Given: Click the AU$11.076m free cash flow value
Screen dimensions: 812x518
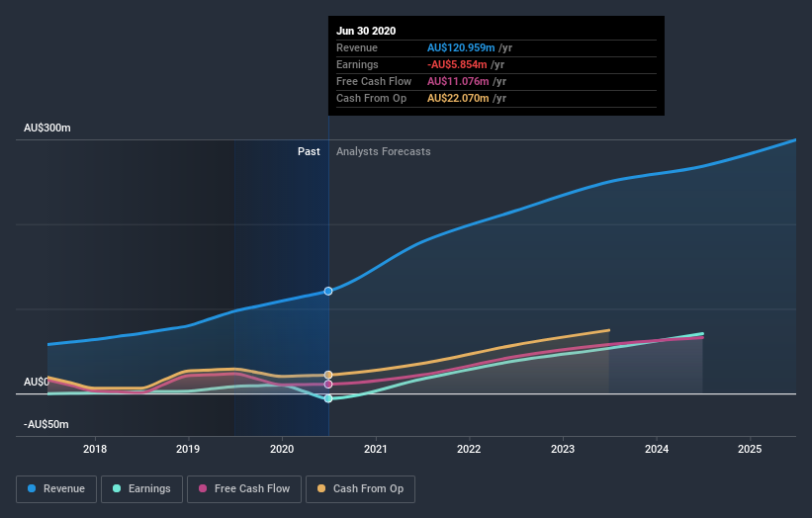Looking at the screenshot, I should click(458, 81).
